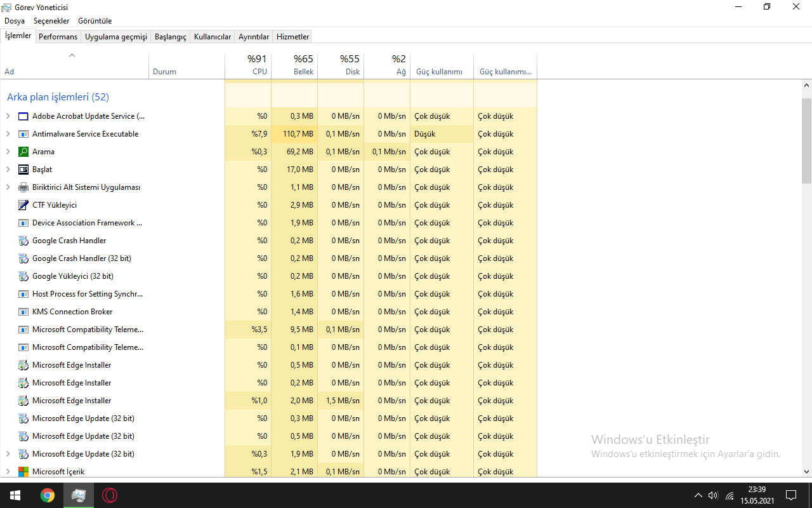Image resolution: width=812 pixels, height=508 pixels.
Task: Click the vertical scrollbar thumb
Action: [807, 140]
